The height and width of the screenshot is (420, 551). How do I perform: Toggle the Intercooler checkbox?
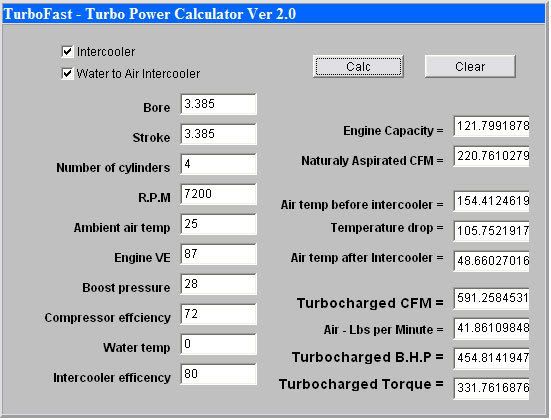[67, 52]
